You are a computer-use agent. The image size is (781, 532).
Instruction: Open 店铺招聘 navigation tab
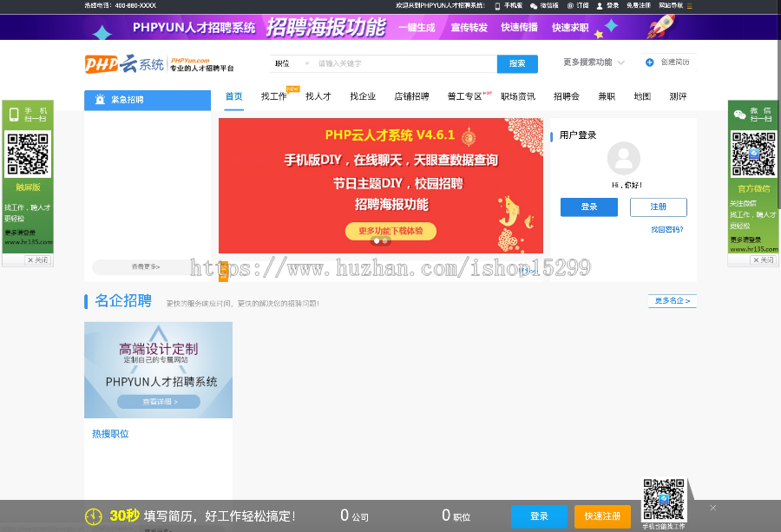pos(411,96)
